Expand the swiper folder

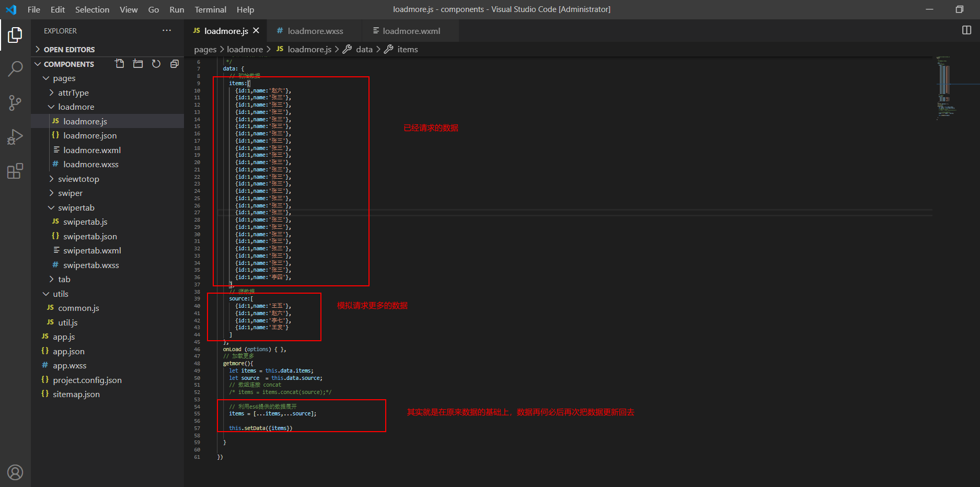107,193
